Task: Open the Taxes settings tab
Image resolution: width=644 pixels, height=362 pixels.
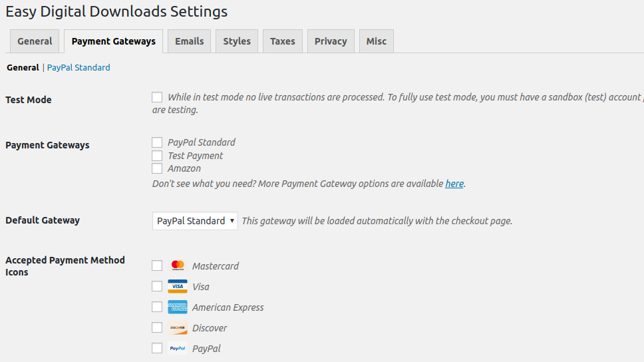Action: (283, 41)
